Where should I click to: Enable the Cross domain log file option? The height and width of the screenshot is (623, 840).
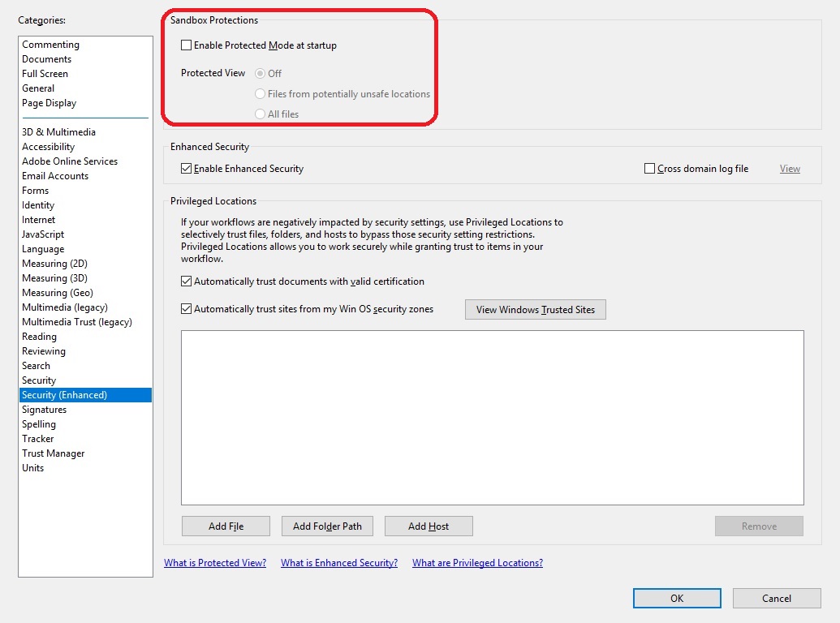[x=648, y=168]
